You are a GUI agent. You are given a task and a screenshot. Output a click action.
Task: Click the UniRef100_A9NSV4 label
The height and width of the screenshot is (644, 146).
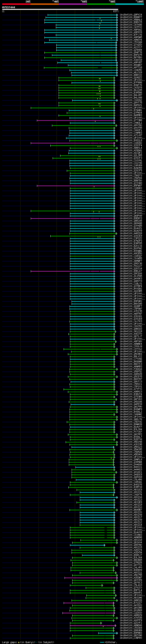[x=131, y=40]
